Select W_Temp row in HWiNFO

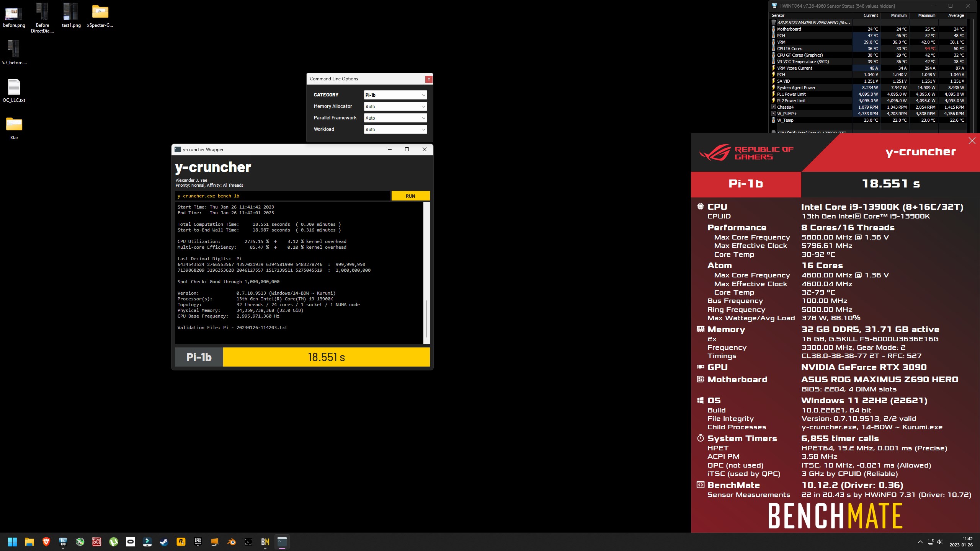(x=868, y=120)
